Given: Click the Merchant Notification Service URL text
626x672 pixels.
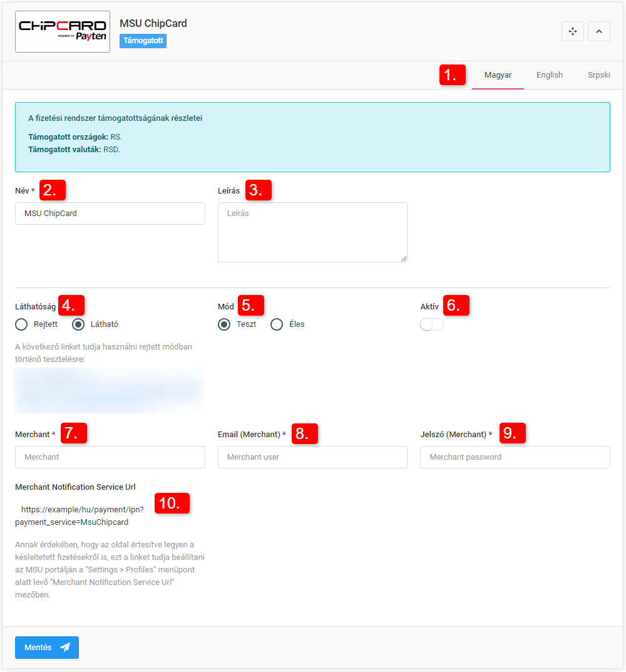Looking at the screenshot, I should pos(81,515).
